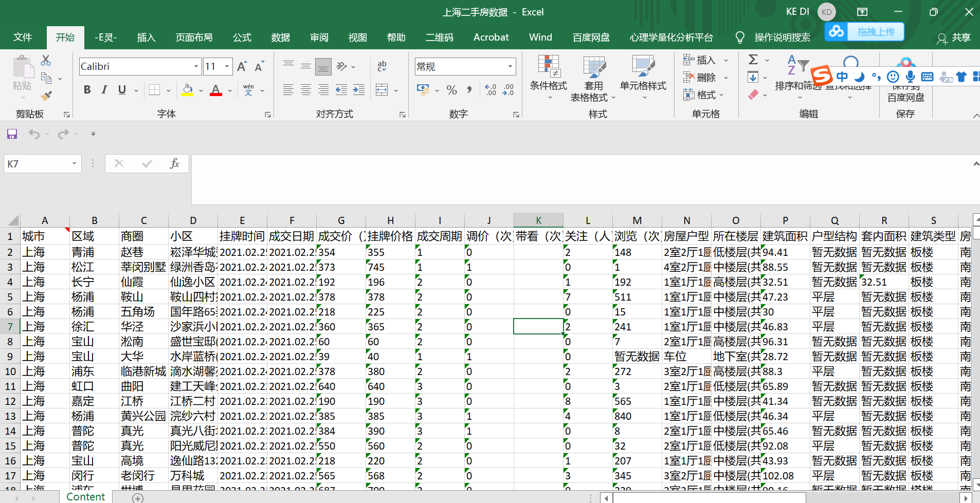Apply percent style number format

pyautogui.click(x=451, y=90)
